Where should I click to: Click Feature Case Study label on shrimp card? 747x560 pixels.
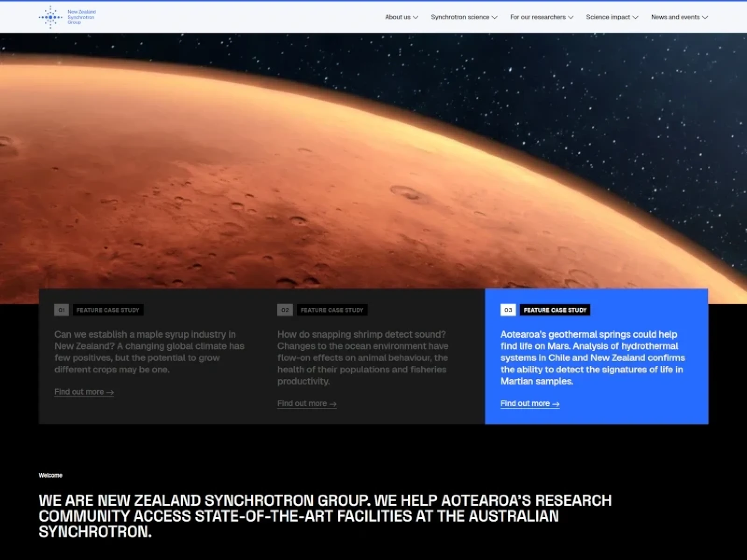click(332, 310)
